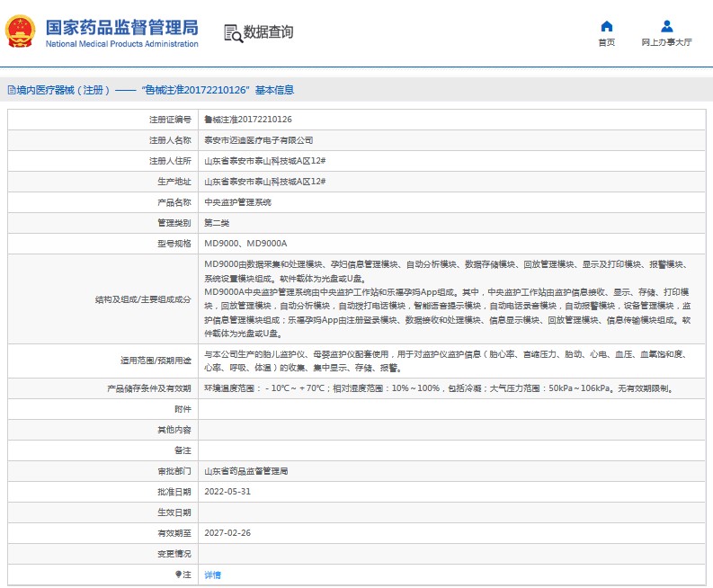
Task: Click the 型号规格 row label
Action: (x=174, y=244)
